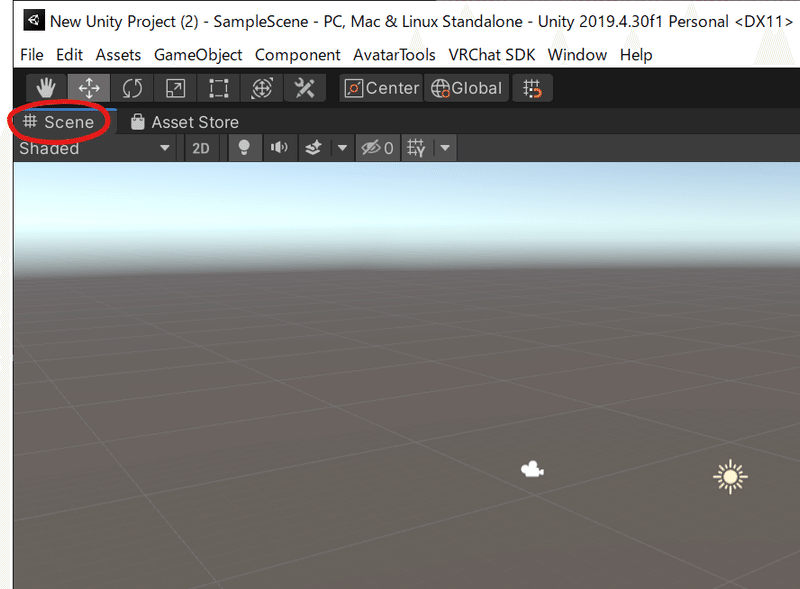Select the Scale tool

pyautogui.click(x=175, y=88)
